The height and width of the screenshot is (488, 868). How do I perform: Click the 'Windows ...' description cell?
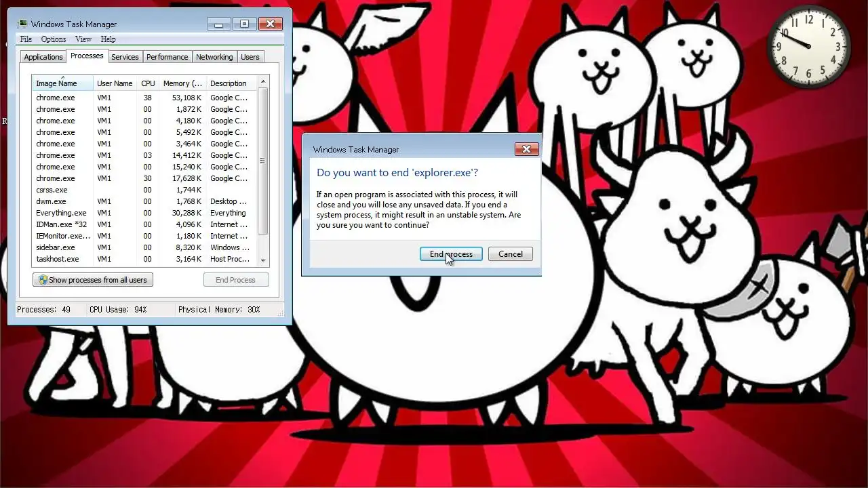pos(230,247)
